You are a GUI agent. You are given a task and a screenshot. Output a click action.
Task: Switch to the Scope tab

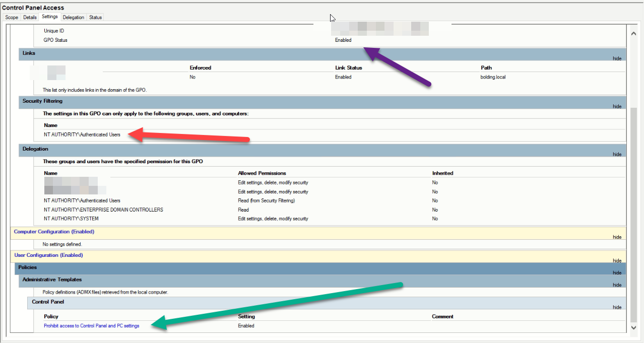11,17
